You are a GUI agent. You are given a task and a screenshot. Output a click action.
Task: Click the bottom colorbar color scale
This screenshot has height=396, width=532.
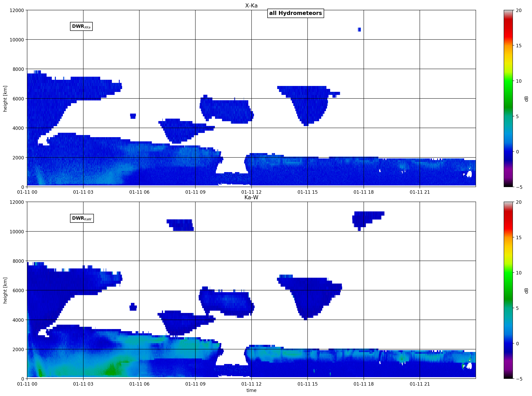(x=508, y=290)
